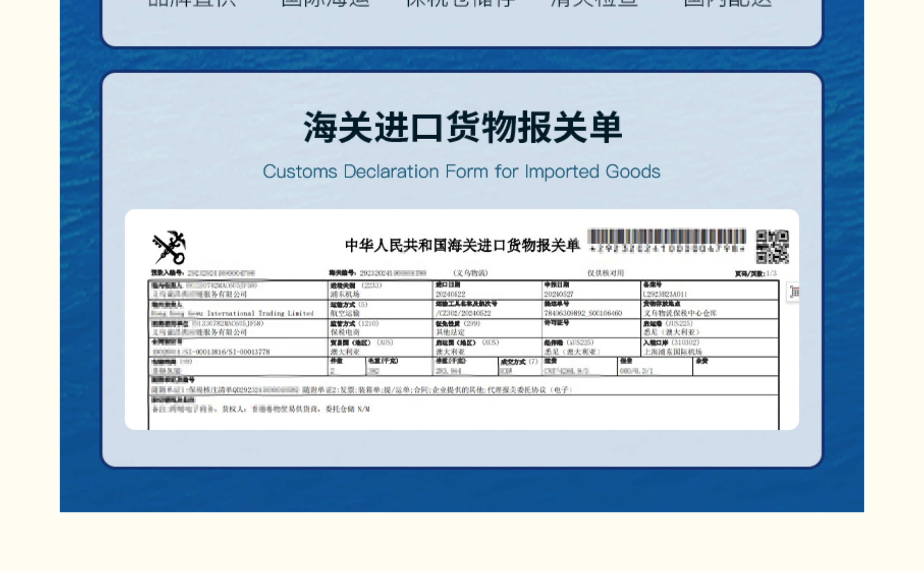This screenshot has width=924, height=572.
Task: Click the import date 20240522 cell
Action: (450, 294)
